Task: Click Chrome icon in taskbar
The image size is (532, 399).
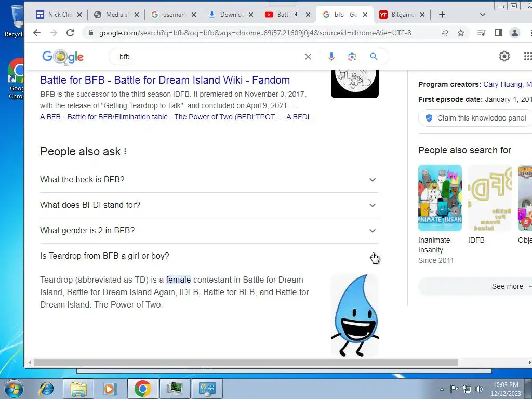Action: (x=142, y=389)
